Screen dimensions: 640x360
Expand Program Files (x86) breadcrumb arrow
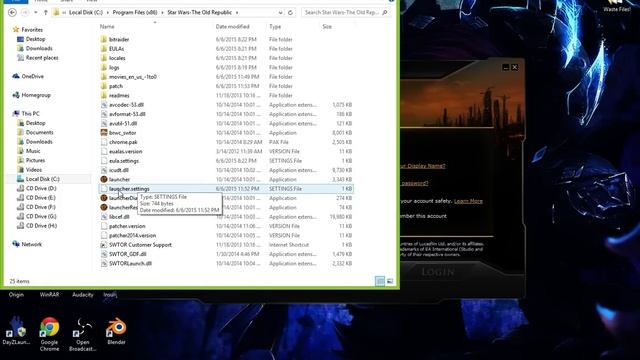[x=162, y=13]
